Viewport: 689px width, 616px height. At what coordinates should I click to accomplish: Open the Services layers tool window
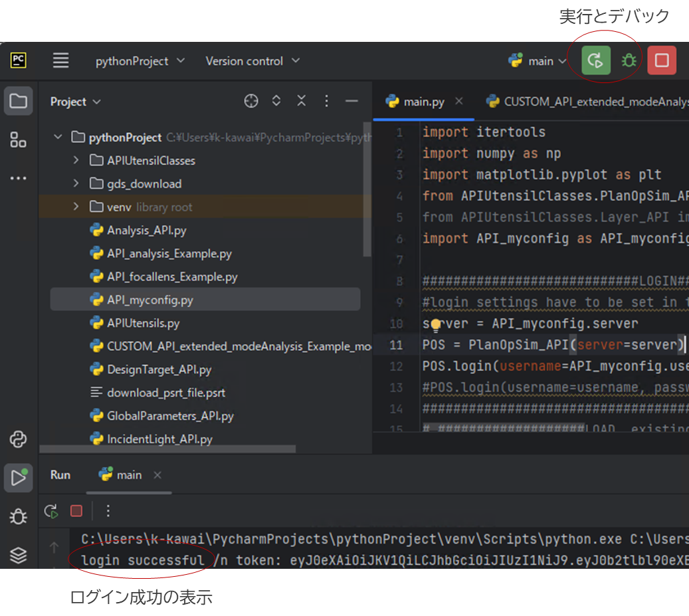pyautogui.click(x=19, y=555)
